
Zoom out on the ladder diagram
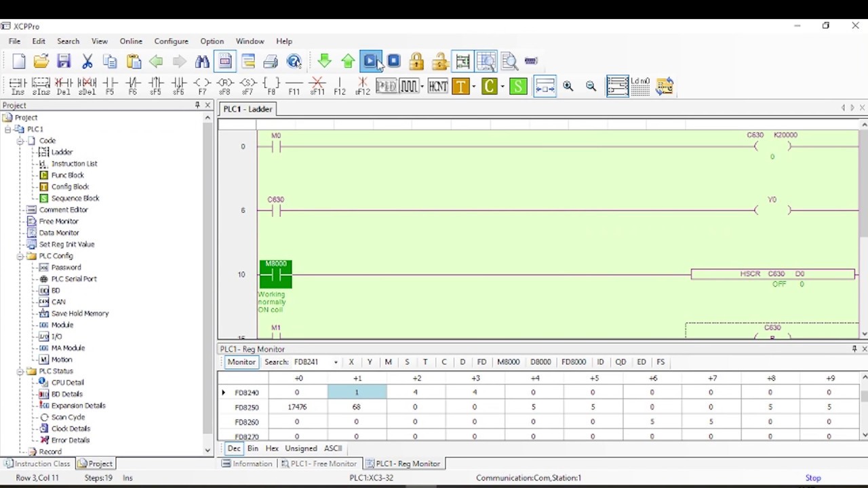(x=591, y=86)
